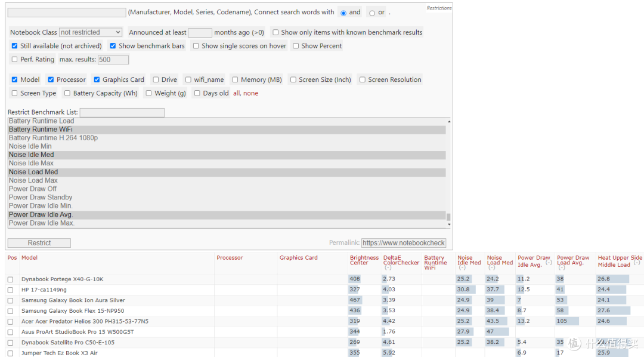Select the 'or' search connector radio button
This screenshot has height=357, width=644.
click(372, 13)
